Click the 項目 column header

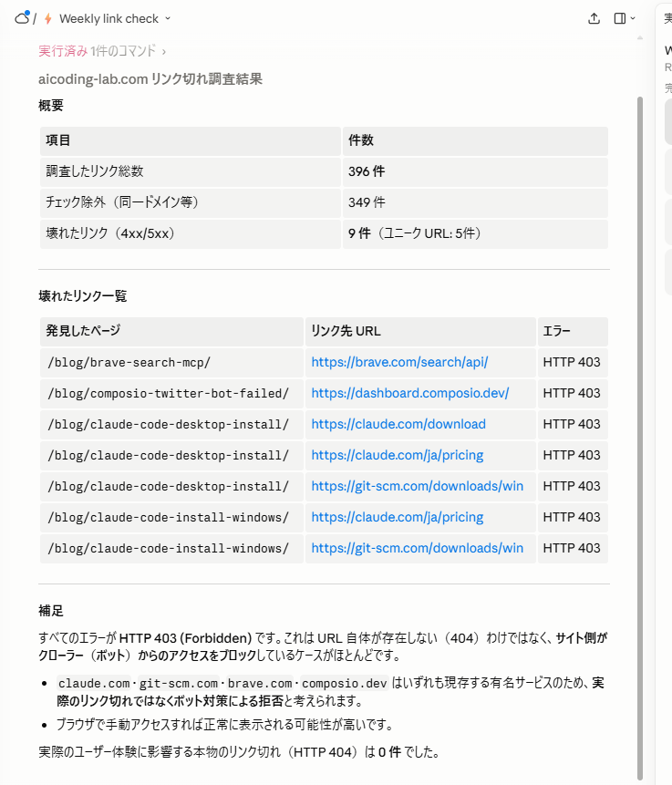(x=191, y=140)
